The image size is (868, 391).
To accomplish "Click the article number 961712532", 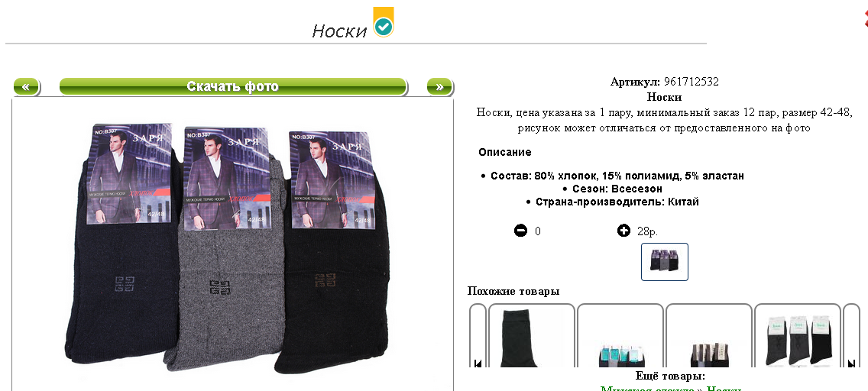I will (x=691, y=82).
